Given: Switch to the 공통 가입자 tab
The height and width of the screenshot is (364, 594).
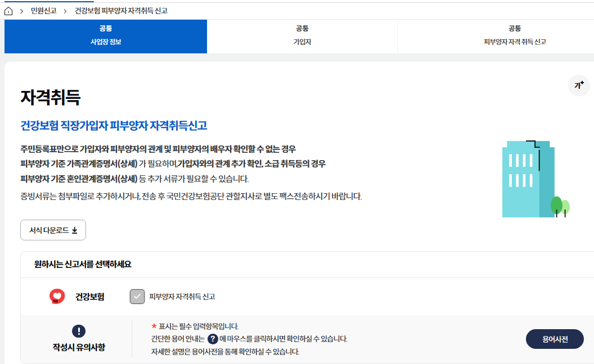Looking at the screenshot, I should click(302, 37).
